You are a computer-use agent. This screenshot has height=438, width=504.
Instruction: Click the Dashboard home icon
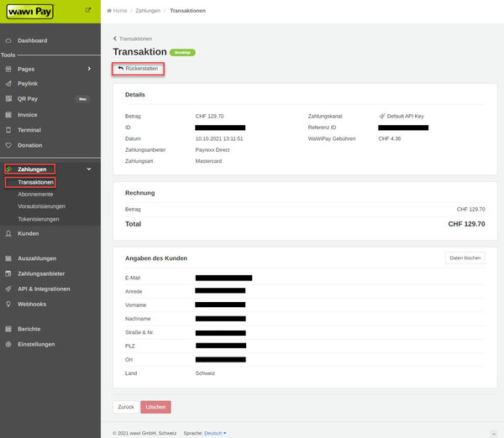[x=8, y=40]
